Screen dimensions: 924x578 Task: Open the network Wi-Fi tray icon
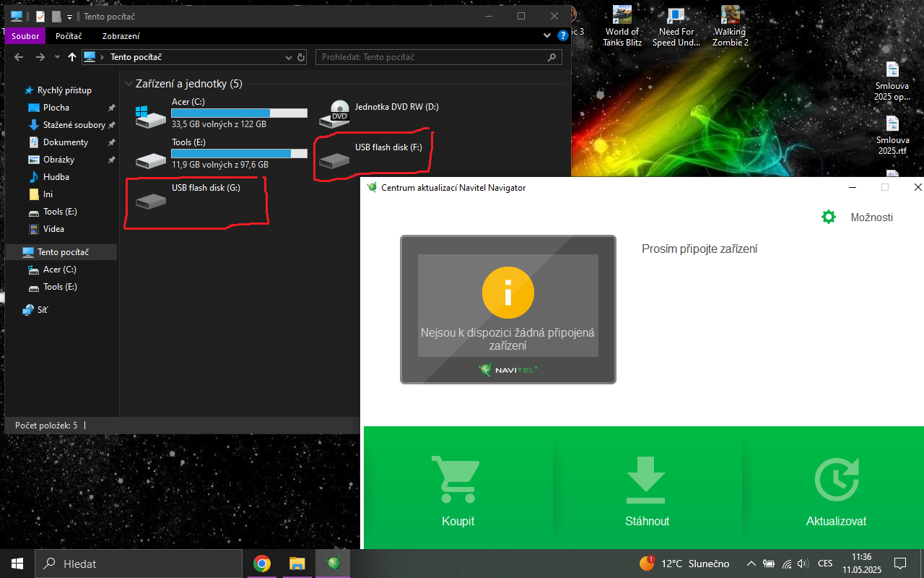(x=787, y=564)
